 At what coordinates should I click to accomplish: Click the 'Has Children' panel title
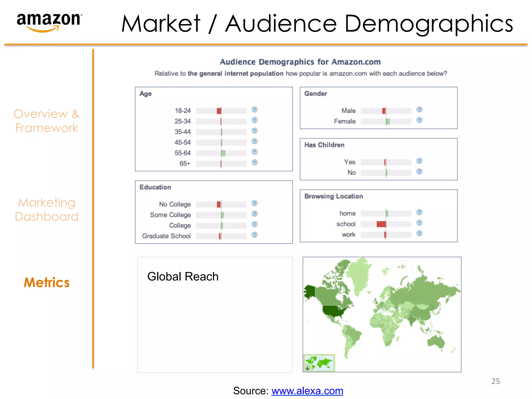(324, 145)
